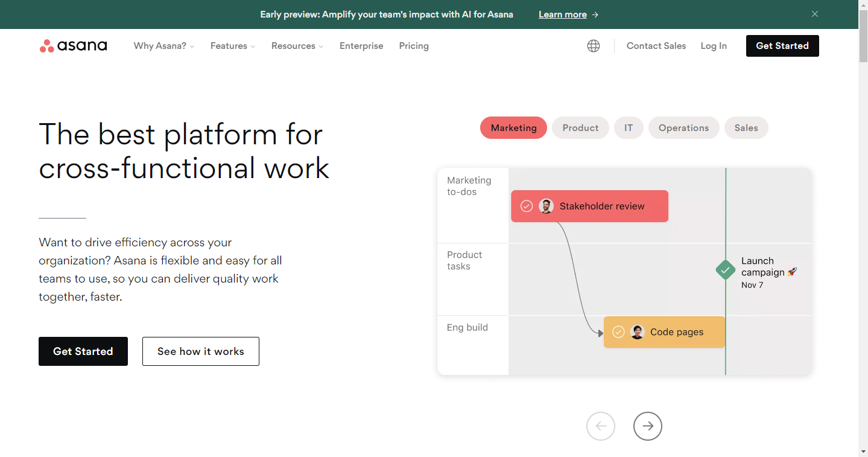Click the Stakeholder review assignee avatar

coord(546,206)
